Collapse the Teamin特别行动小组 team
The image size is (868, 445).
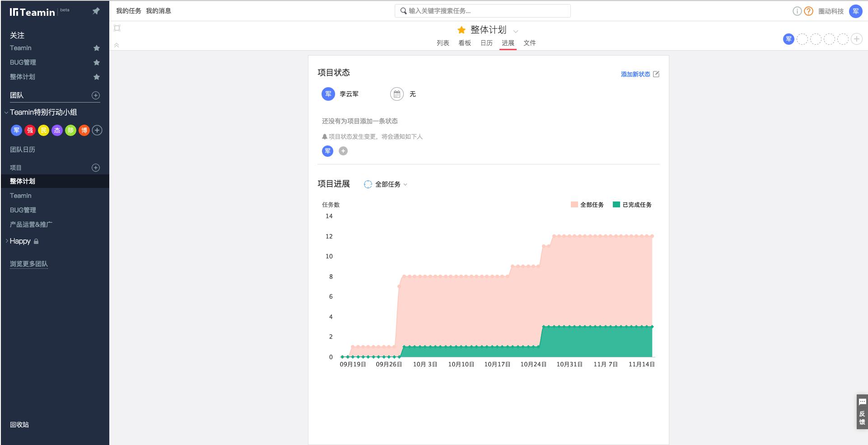[x=6, y=112]
